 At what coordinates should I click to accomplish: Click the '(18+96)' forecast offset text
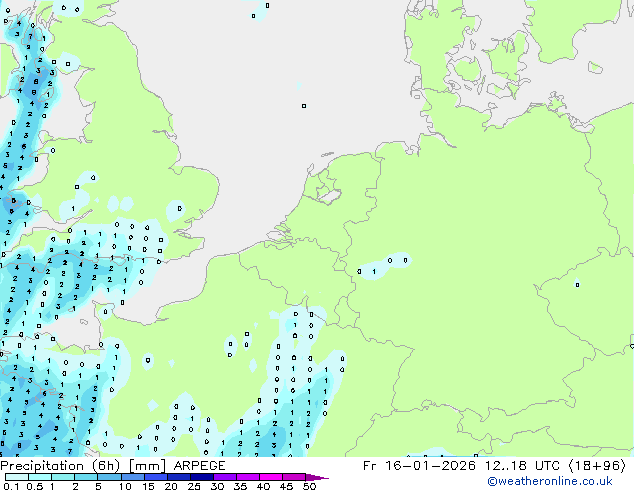[597, 466]
